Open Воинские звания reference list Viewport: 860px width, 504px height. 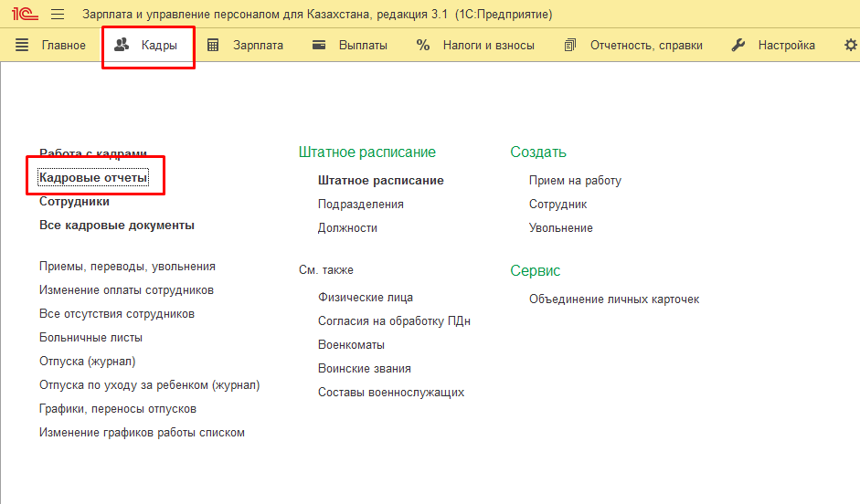[x=364, y=369]
